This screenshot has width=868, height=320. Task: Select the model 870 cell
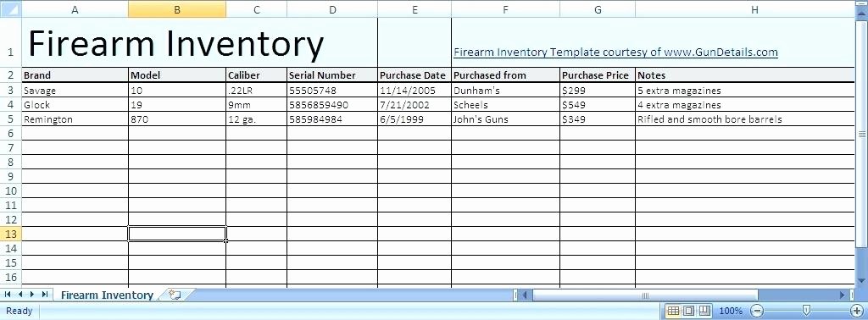177,119
